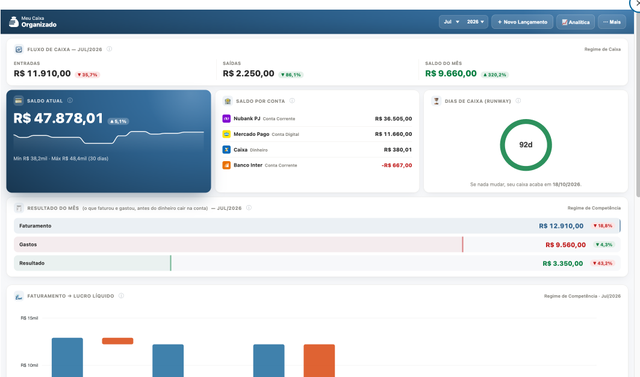Click the Entradas value R$ 11.910,00
Screen dimensions: 640x377
point(42,73)
